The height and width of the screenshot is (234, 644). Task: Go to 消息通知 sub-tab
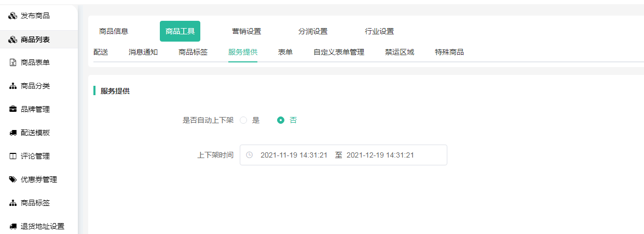[143, 52]
